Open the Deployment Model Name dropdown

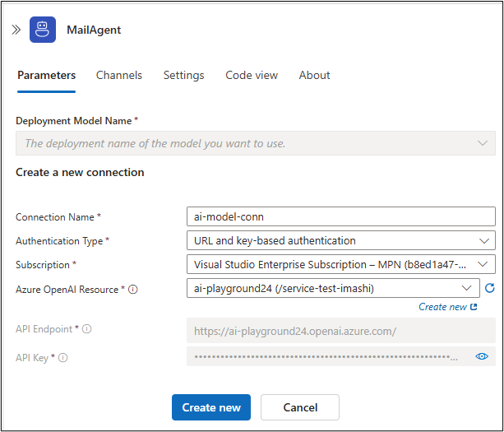point(255,143)
